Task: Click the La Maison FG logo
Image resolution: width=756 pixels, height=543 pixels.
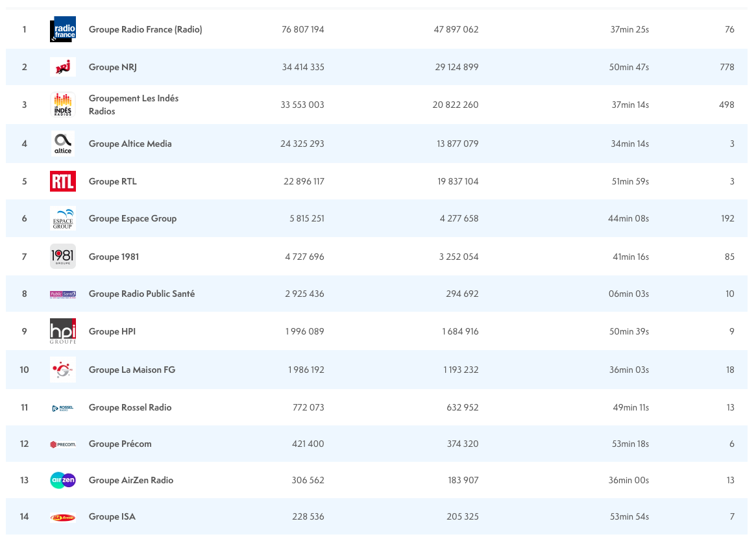Action: (63, 370)
